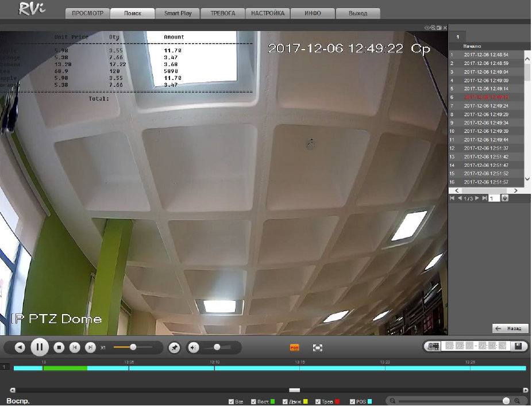Click the pin marker icon

(174, 347)
